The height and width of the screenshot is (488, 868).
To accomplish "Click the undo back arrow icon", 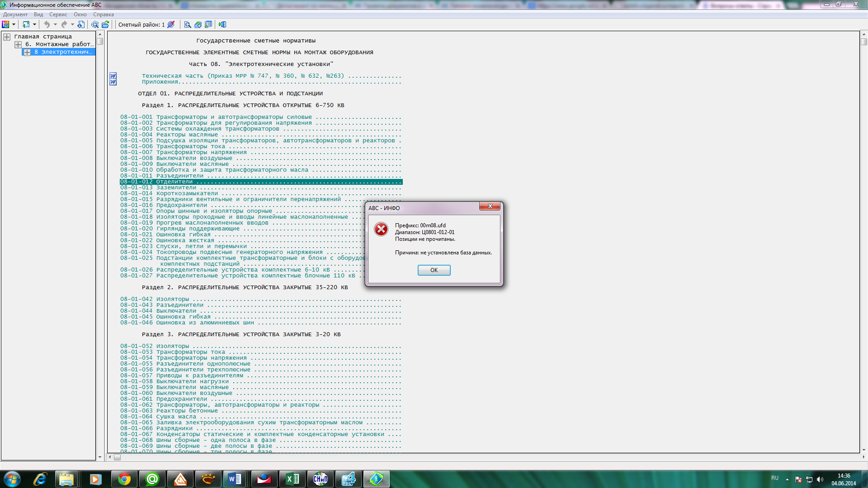I will click(x=47, y=24).
